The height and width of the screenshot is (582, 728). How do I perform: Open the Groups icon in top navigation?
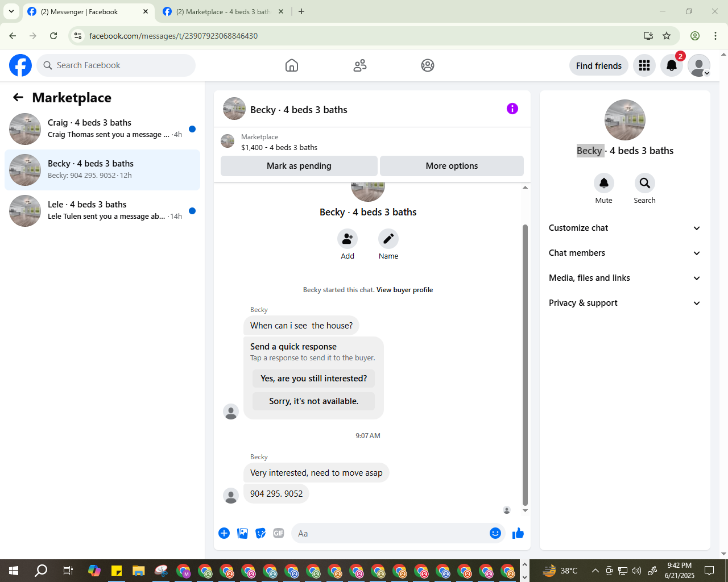(428, 65)
